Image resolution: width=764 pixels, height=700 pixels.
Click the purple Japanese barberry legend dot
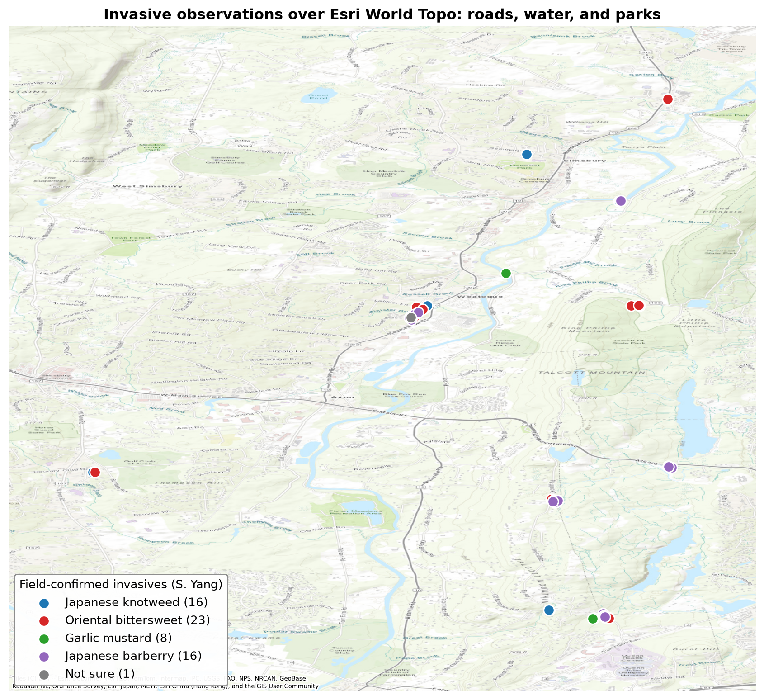tap(44, 656)
